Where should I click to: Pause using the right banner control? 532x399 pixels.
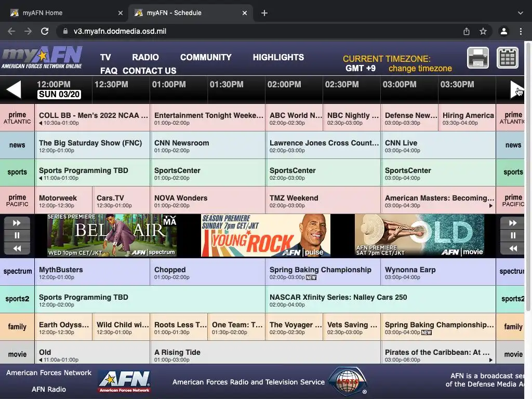point(513,235)
